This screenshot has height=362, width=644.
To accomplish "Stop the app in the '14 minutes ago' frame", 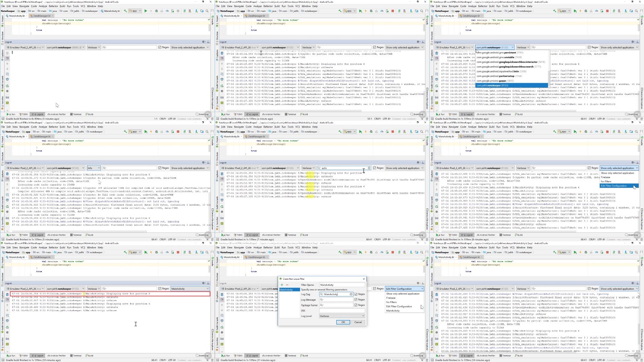I will tap(608, 252).
